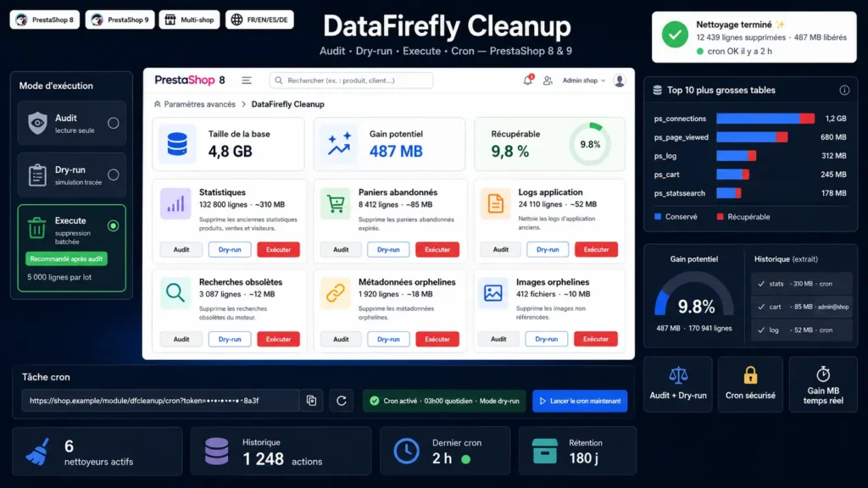Screen dimensions: 868x488
Task: Click Dry-run on the Paniers abandonnés card
Action: (x=388, y=250)
